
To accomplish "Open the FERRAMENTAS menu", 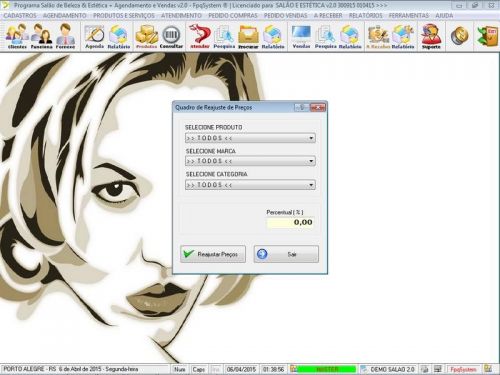I will point(408,15).
